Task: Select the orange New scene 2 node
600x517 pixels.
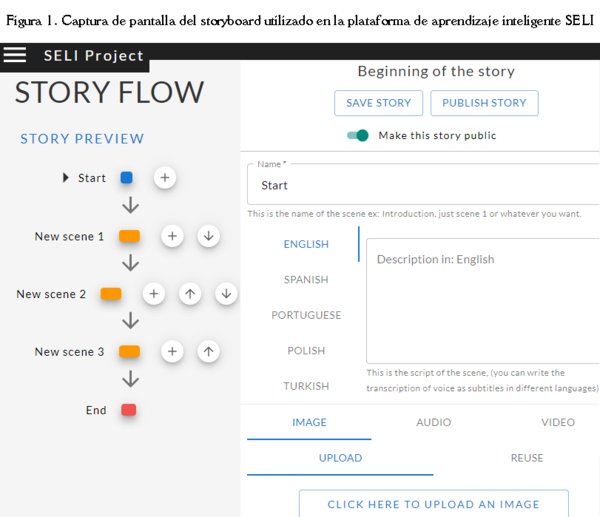Action: [x=111, y=294]
